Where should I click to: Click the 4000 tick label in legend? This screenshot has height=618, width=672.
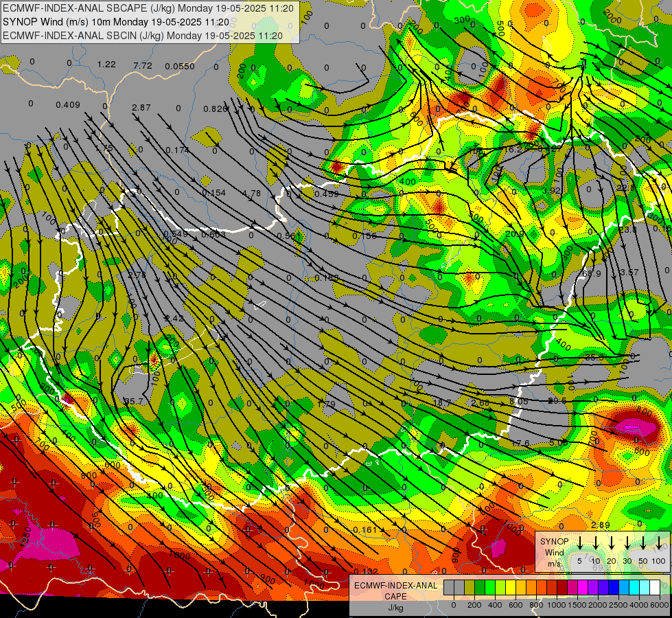point(639,605)
